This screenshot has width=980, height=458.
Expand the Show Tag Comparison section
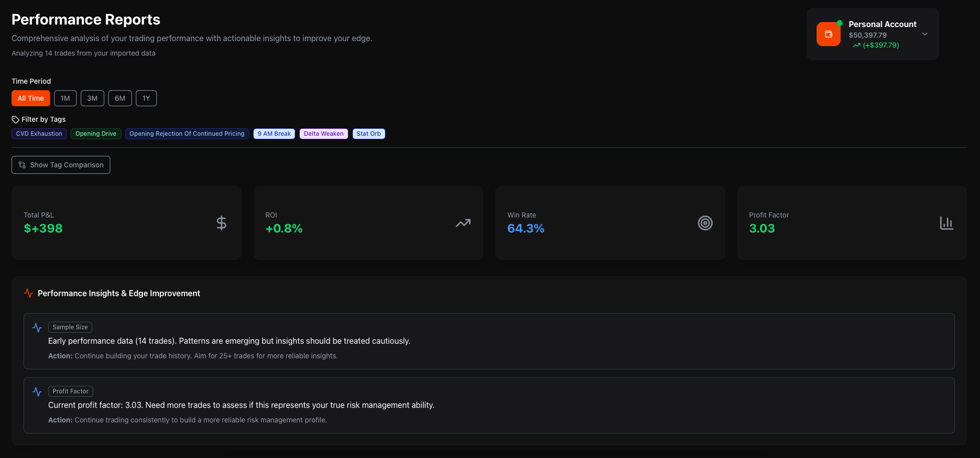pyautogui.click(x=61, y=165)
